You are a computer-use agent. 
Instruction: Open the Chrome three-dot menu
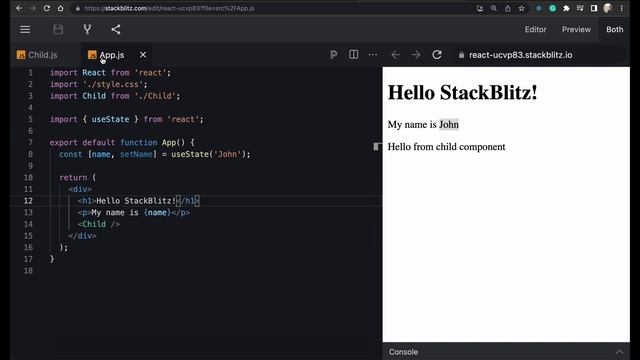(622, 8)
